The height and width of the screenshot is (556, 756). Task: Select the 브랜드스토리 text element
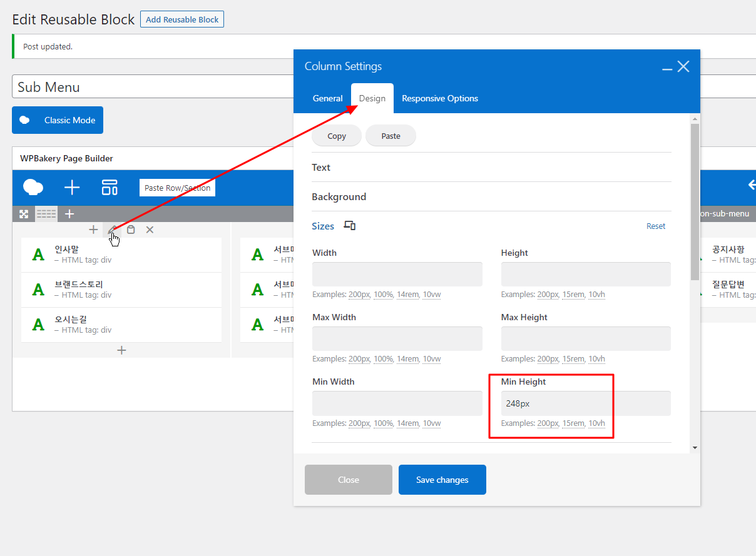[121, 290]
